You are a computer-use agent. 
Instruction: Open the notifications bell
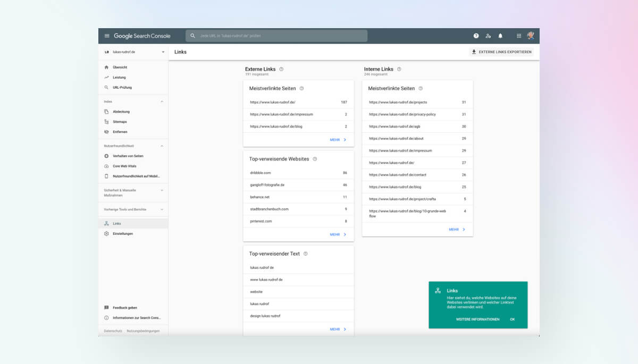(x=500, y=36)
